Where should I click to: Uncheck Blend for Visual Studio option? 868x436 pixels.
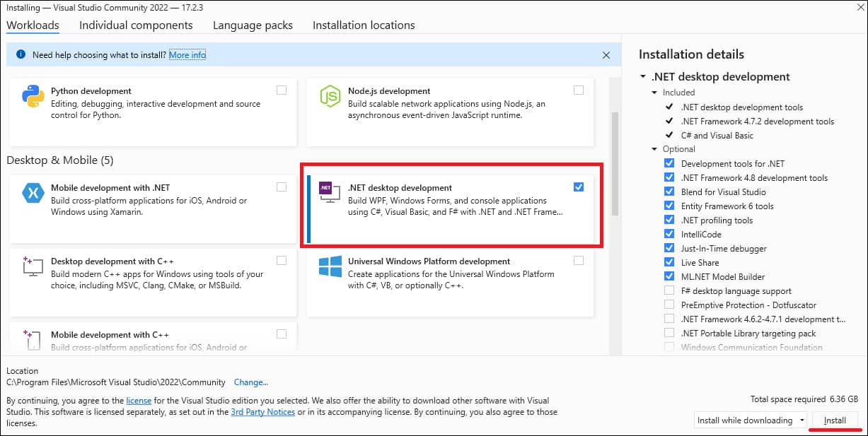(x=669, y=192)
